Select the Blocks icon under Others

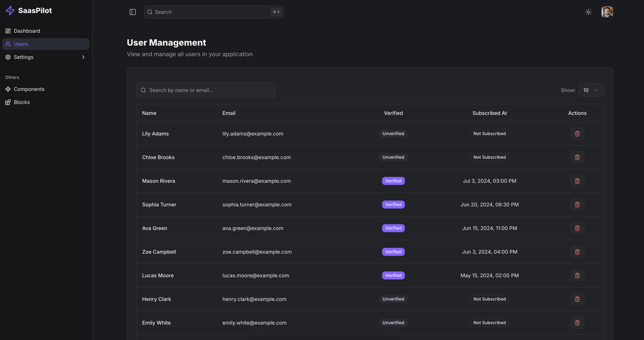(x=8, y=102)
